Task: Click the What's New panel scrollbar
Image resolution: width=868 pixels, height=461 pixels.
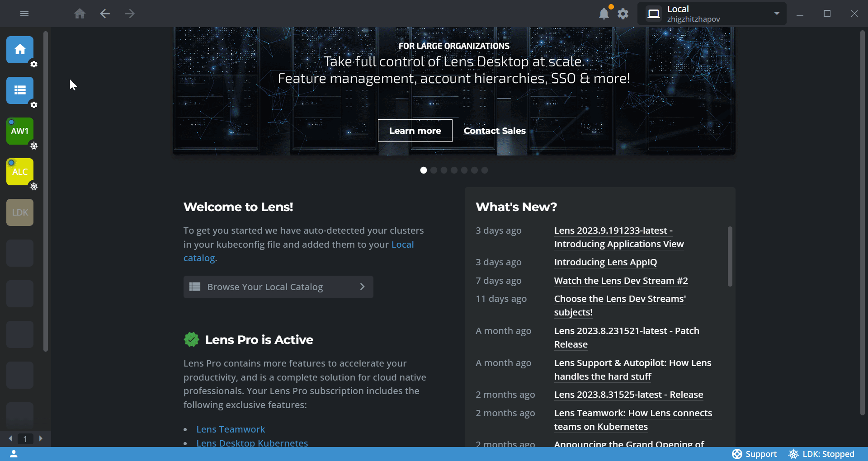Action: (x=729, y=256)
